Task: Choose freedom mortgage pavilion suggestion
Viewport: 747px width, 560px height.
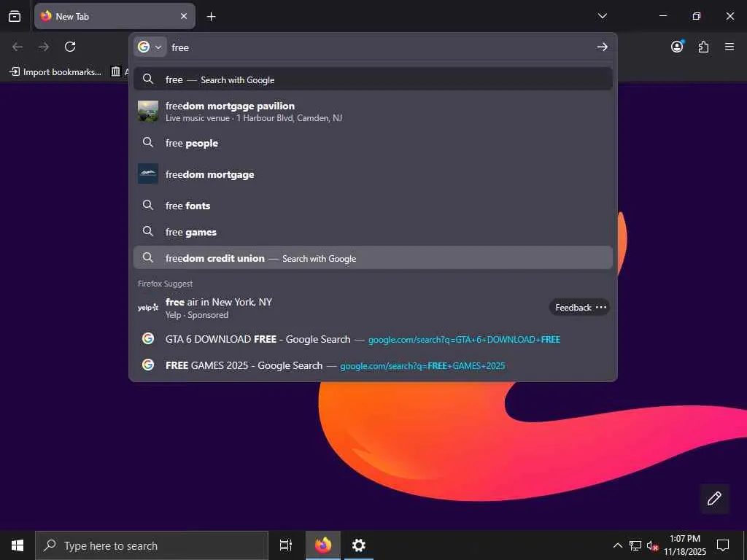Action: [x=373, y=112]
